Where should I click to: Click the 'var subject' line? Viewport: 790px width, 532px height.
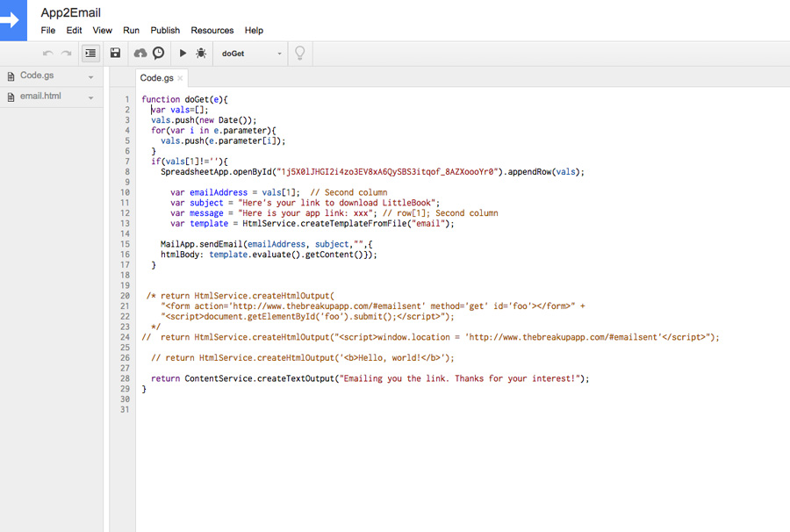point(305,203)
